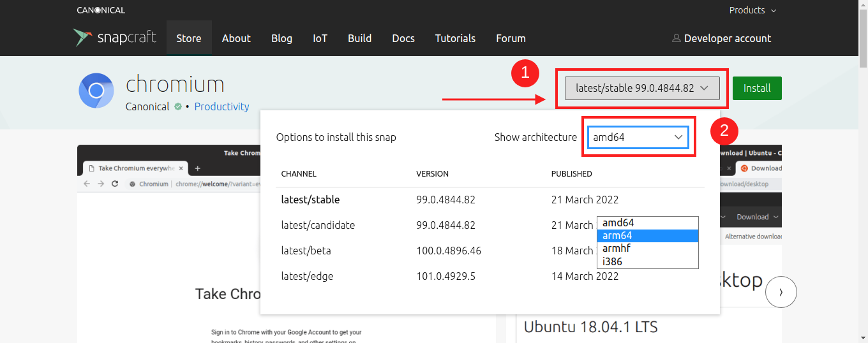The height and width of the screenshot is (343, 868).
Task: Open the Forum menu item
Action: point(511,38)
